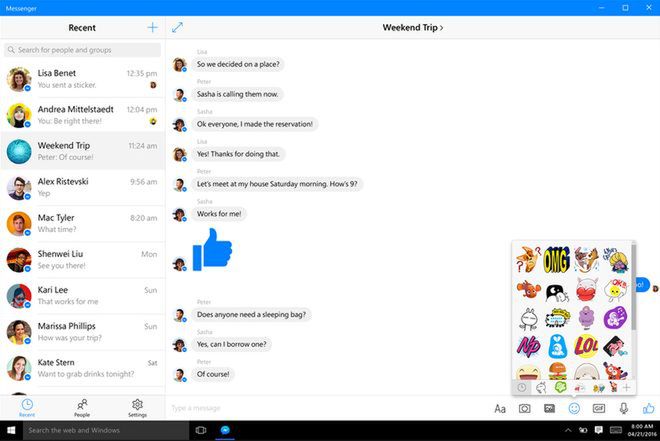Expand conversation to full screen arrow icon
The width and height of the screenshot is (660, 441).
click(178, 27)
